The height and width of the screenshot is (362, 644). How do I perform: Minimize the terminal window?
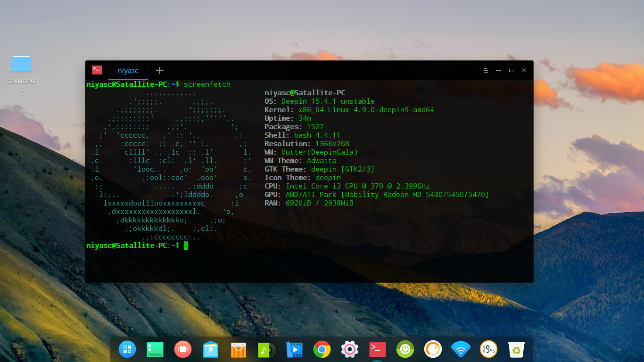click(498, 70)
